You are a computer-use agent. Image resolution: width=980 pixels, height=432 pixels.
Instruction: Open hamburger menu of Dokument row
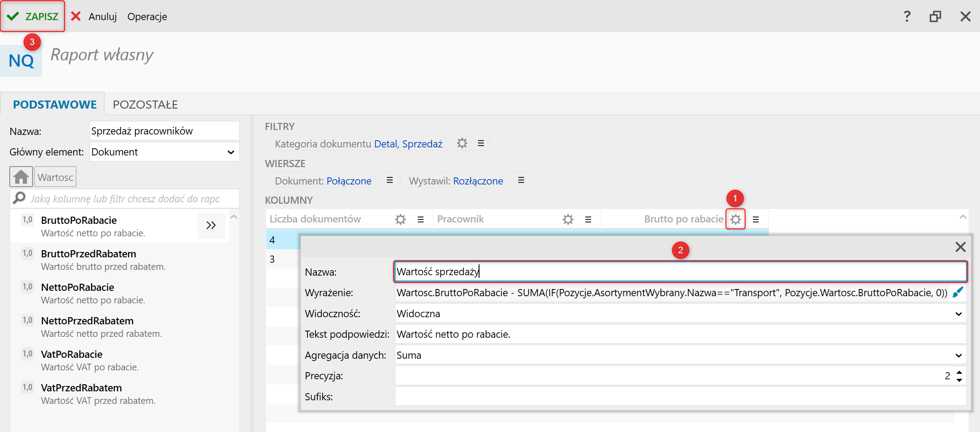coord(389,180)
